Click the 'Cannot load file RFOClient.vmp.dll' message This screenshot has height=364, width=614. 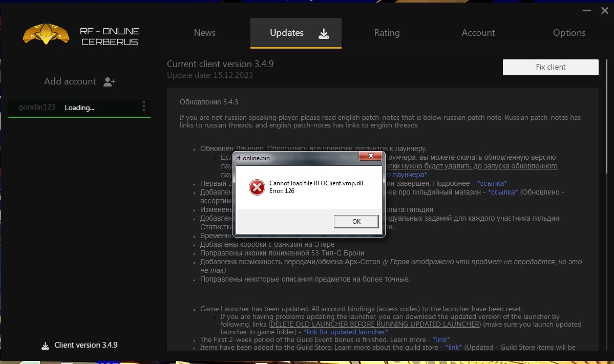pyautogui.click(x=316, y=183)
